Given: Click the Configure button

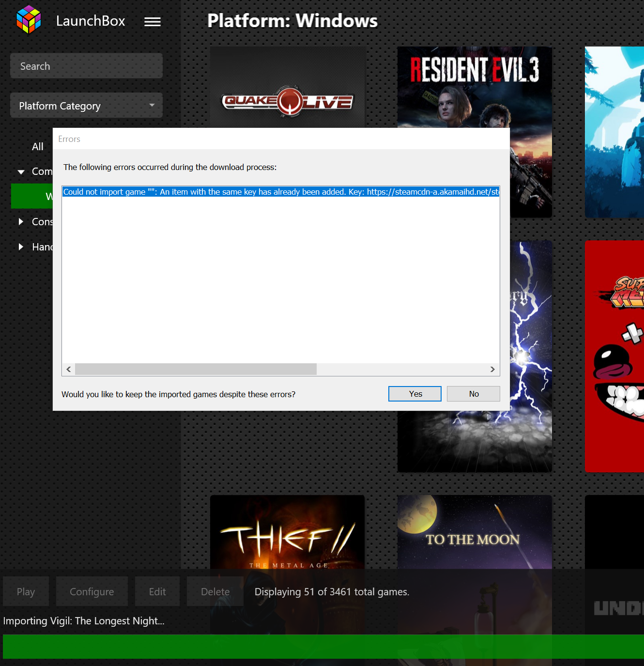Looking at the screenshot, I should click(92, 591).
